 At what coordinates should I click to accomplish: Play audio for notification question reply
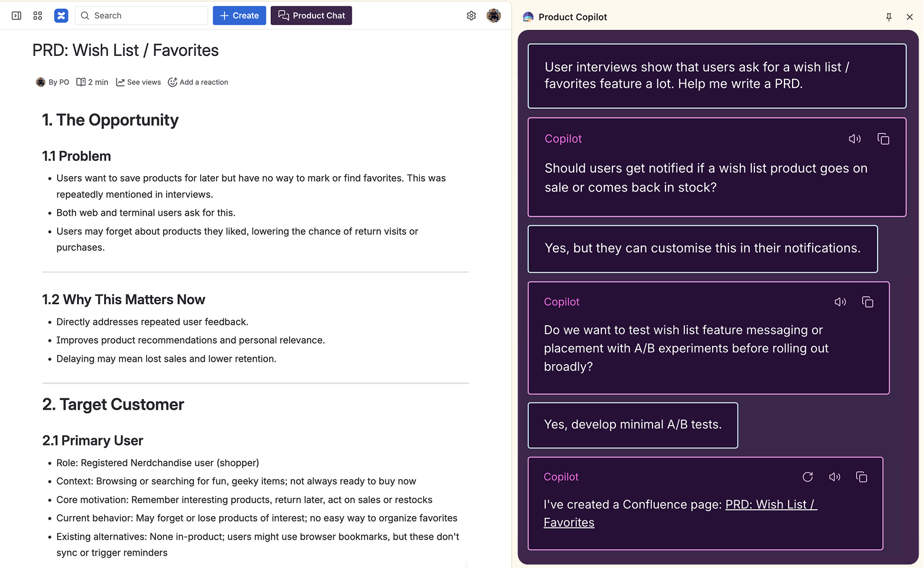855,139
